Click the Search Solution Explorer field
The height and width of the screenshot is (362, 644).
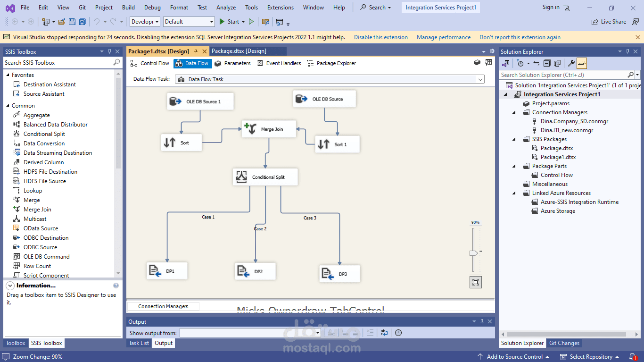click(563, 75)
